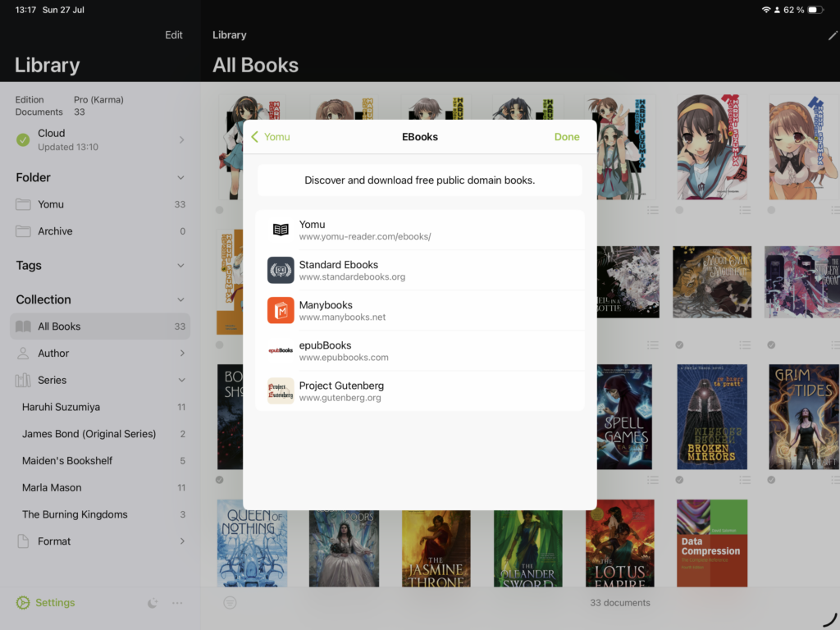Open Manybooks www.manybooks.net entry
The height and width of the screenshot is (630, 840).
point(419,310)
